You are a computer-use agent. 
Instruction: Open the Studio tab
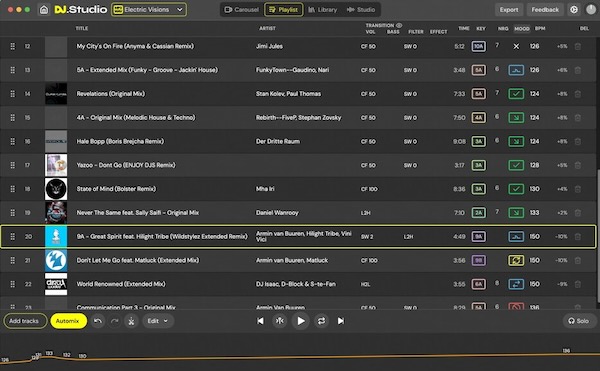click(361, 10)
